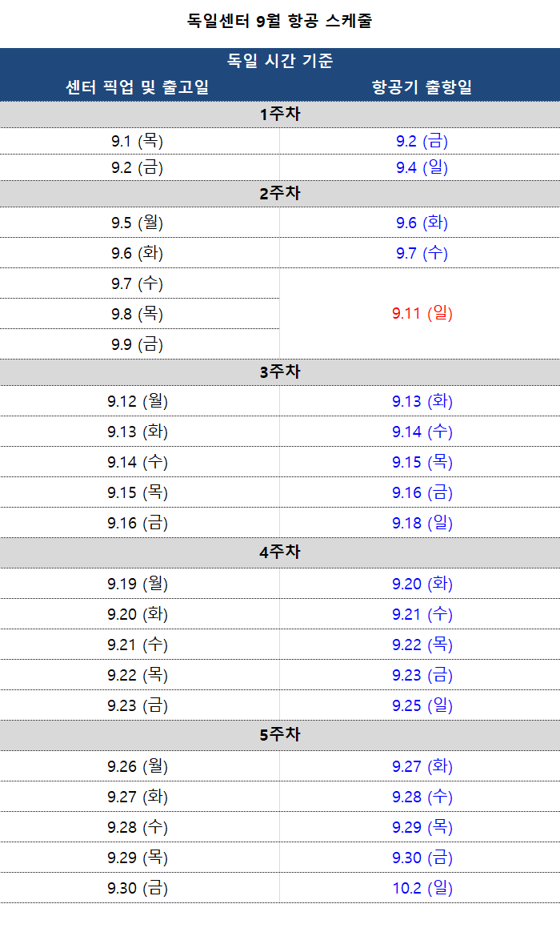
Task: Click the red flight date 9.11 (일)
Action: [x=422, y=313]
